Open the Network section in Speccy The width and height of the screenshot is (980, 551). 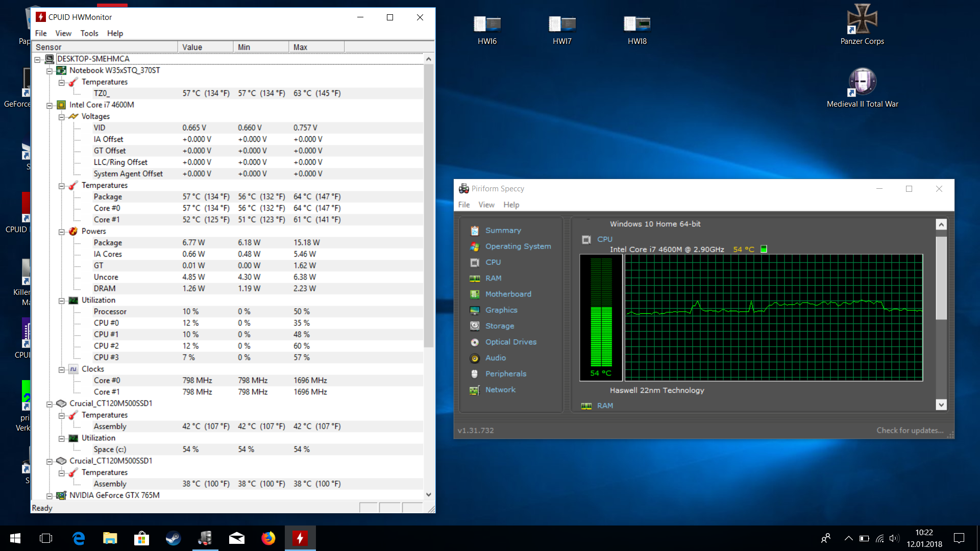tap(500, 390)
